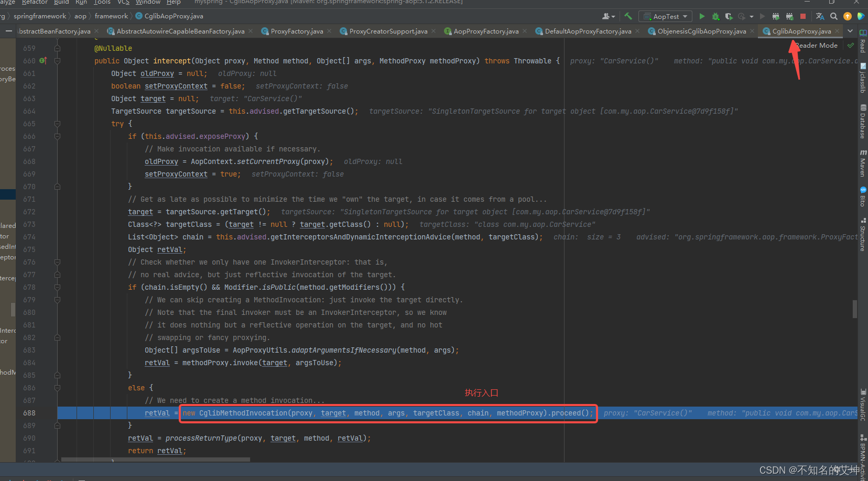
Task: Click the @Nullable annotation
Action: (x=113, y=48)
